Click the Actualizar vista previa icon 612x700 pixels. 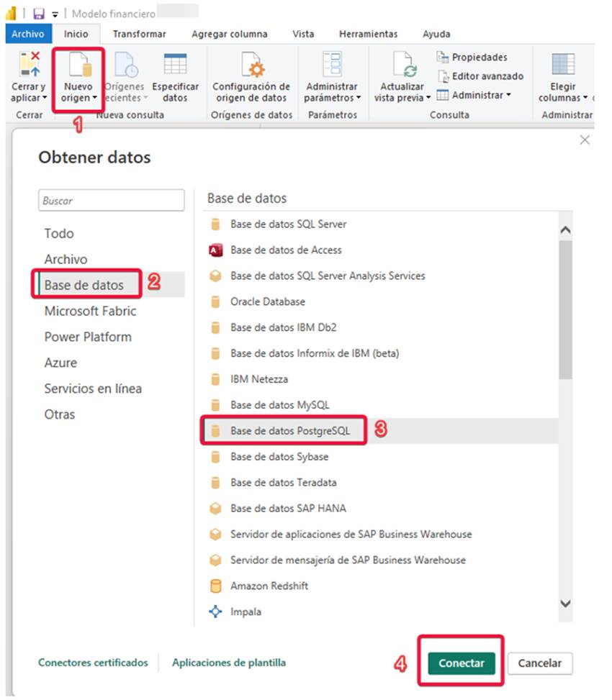coord(404,64)
